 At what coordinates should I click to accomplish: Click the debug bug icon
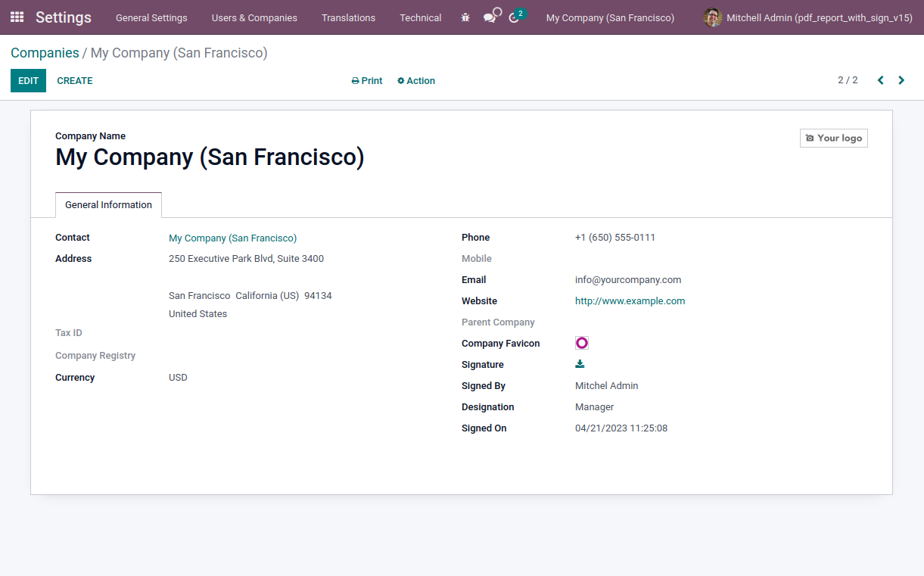point(465,17)
